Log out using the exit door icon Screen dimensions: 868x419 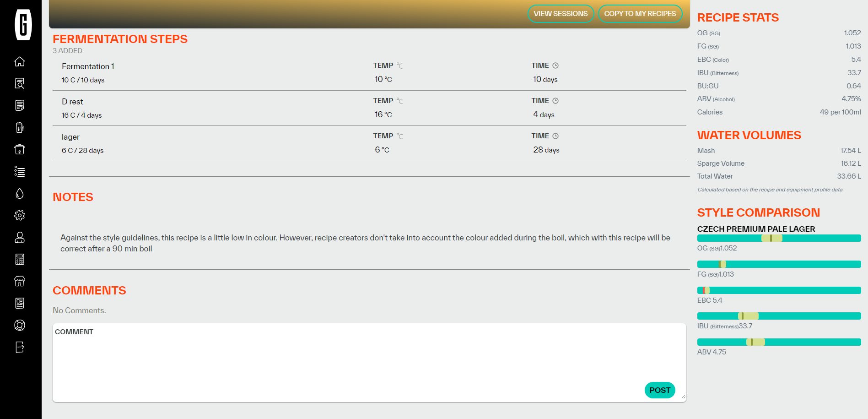(x=20, y=347)
